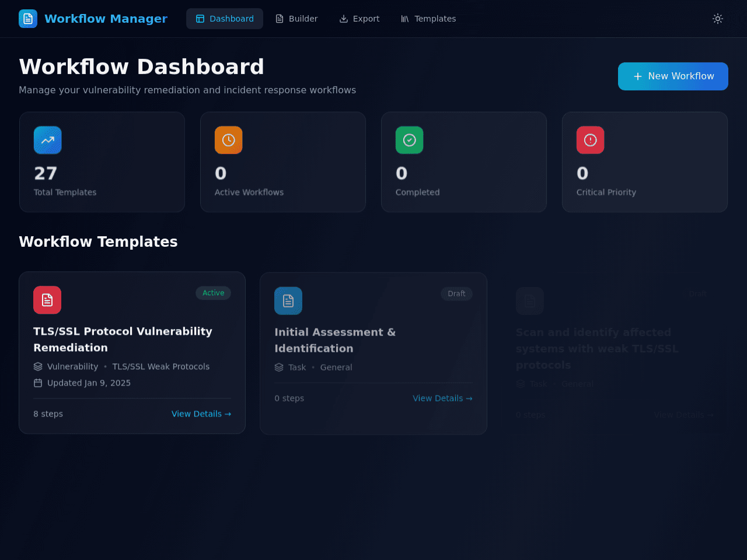Click the plus icon in New Workflow
This screenshot has width=747, height=560.
[x=638, y=76]
